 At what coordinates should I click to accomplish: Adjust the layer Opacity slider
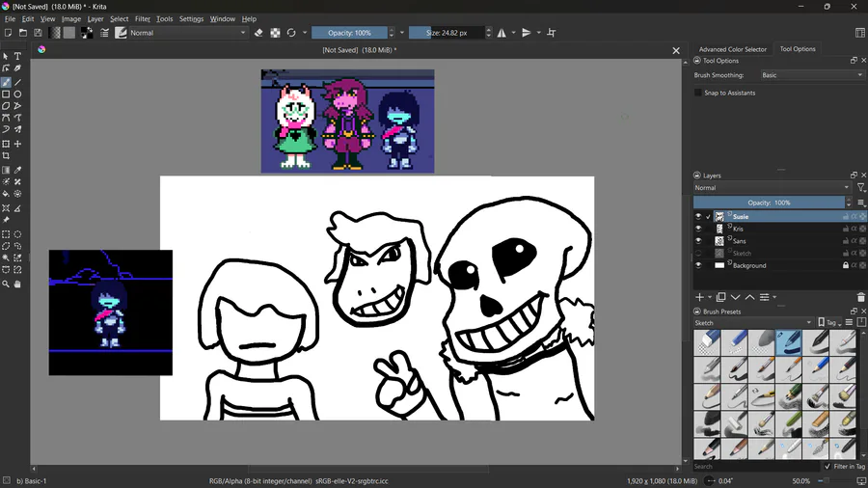click(769, 203)
